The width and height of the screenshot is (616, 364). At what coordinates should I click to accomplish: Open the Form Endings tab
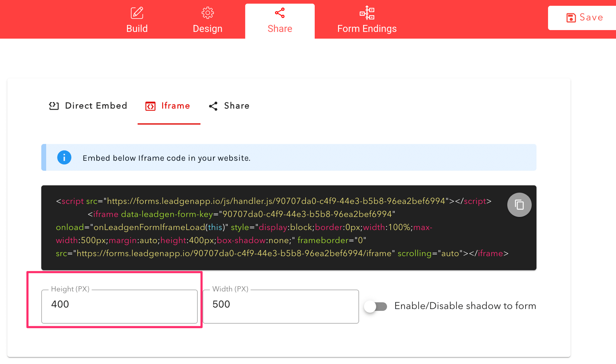pos(367,28)
